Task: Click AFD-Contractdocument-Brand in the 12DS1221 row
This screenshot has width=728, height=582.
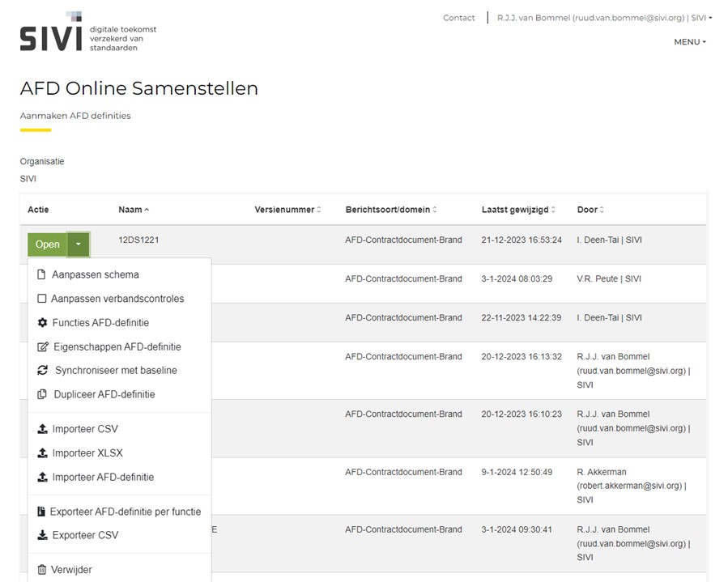Action: pyautogui.click(x=403, y=240)
